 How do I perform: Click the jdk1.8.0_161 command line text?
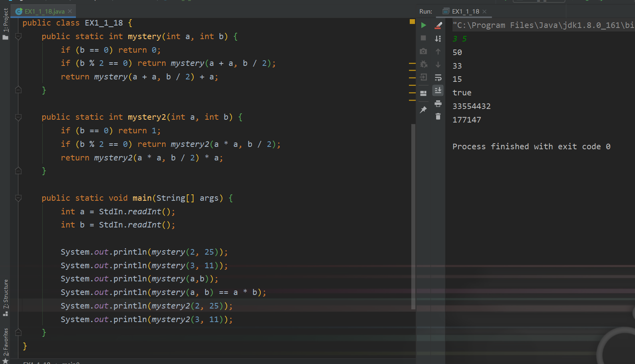coord(543,25)
